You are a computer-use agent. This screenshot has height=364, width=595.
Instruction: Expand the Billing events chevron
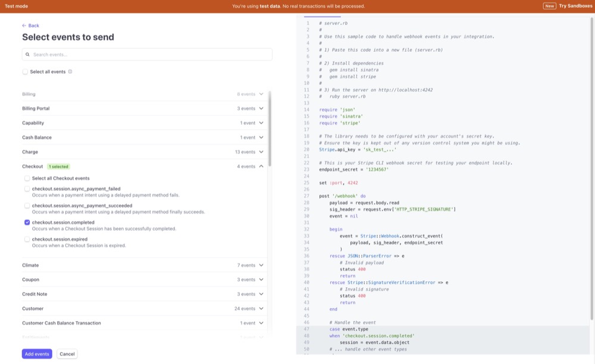pyautogui.click(x=261, y=94)
